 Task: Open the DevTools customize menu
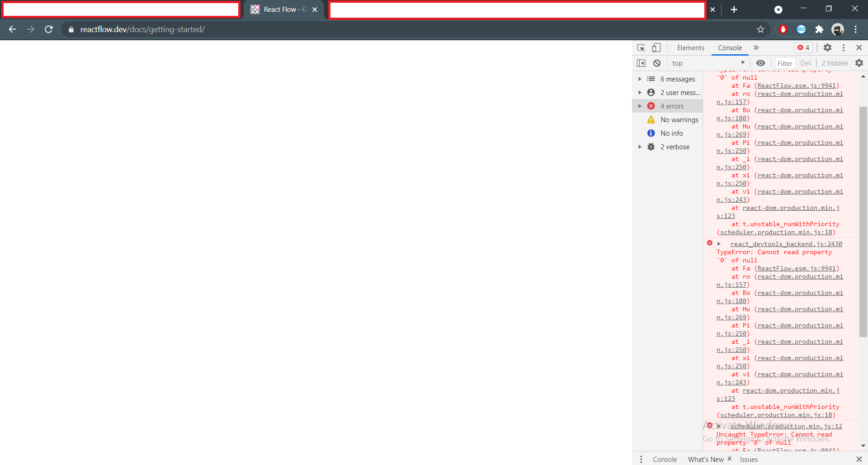click(x=844, y=47)
